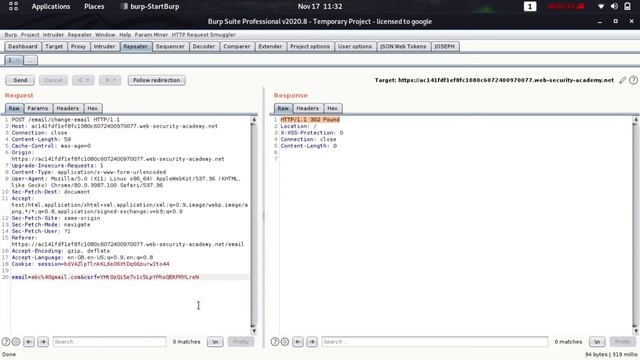
Task: Select the Request Params tab
Action: click(38, 108)
